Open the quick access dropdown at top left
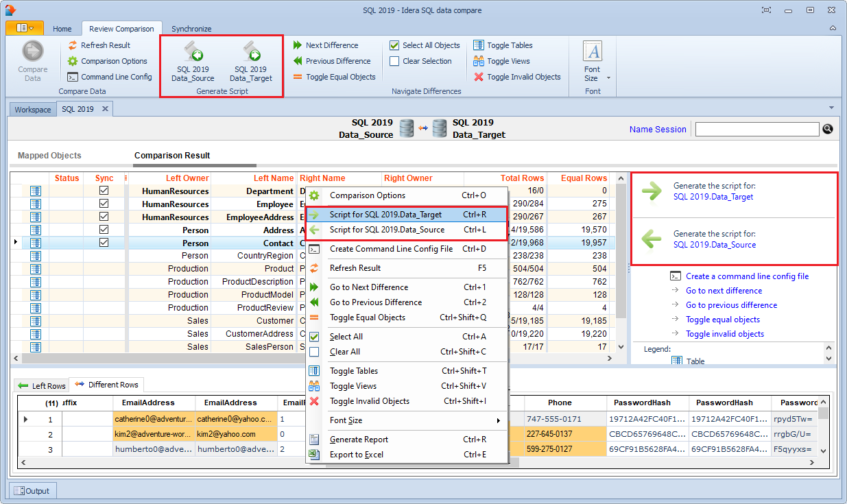Viewport: 847px width, 504px height. pyautogui.click(x=25, y=28)
